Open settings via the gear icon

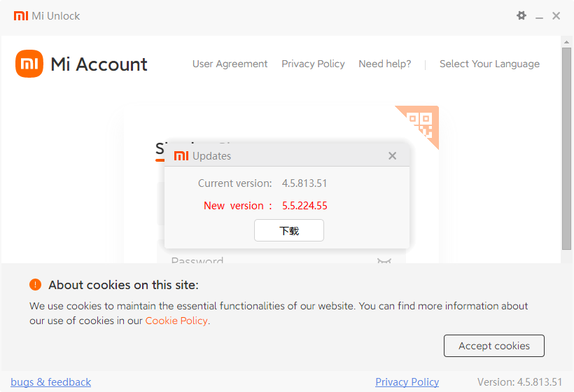point(521,15)
